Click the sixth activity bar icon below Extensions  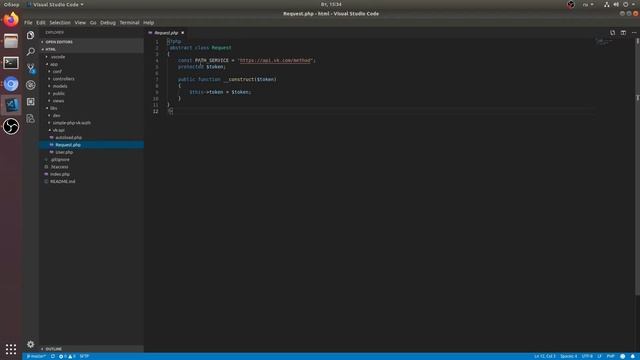click(x=30, y=118)
